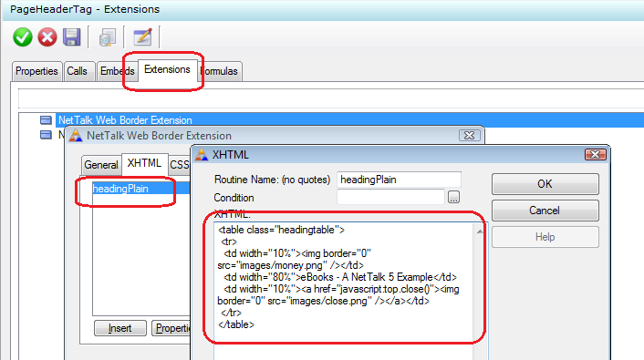Click the document preview toolbar icon
The image size is (644, 360).
pos(108,37)
